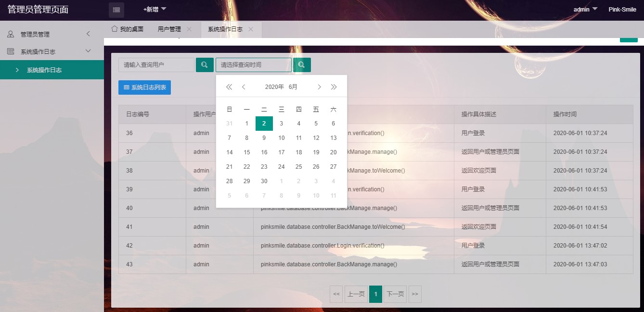This screenshot has height=312, width=644.
Task: Click the 系统操作日志 table icon in the sidebar
Action: [x=11, y=51]
